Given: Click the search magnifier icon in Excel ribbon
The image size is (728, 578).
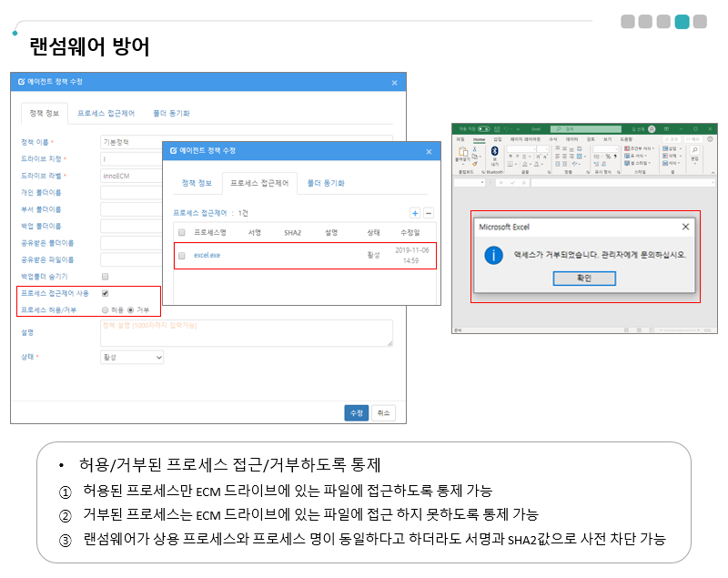Looking at the screenshot, I should click(694, 148).
